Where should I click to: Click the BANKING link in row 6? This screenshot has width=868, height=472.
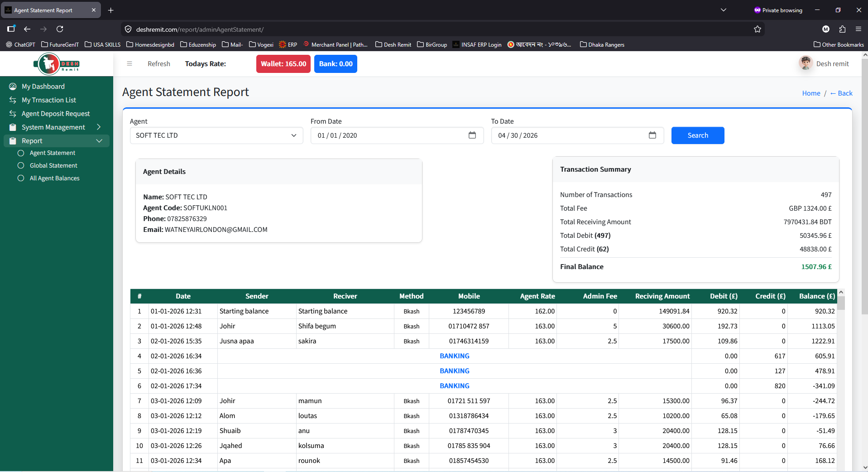pos(455,386)
